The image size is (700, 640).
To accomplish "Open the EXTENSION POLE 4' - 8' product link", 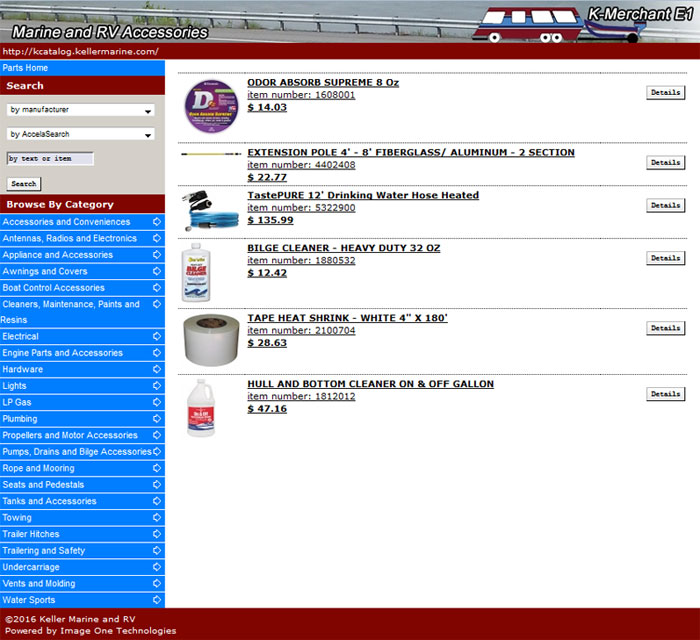I will 411,153.
